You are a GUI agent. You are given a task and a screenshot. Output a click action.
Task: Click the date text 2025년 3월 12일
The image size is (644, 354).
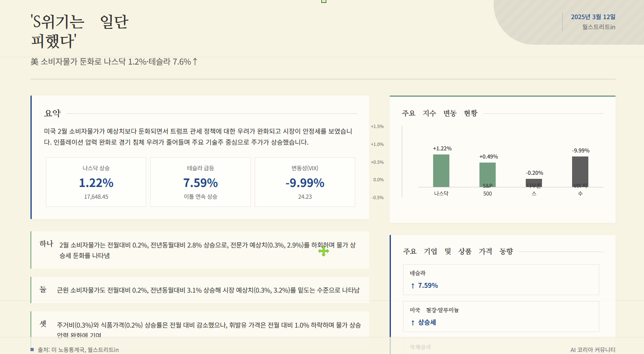point(593,17)
